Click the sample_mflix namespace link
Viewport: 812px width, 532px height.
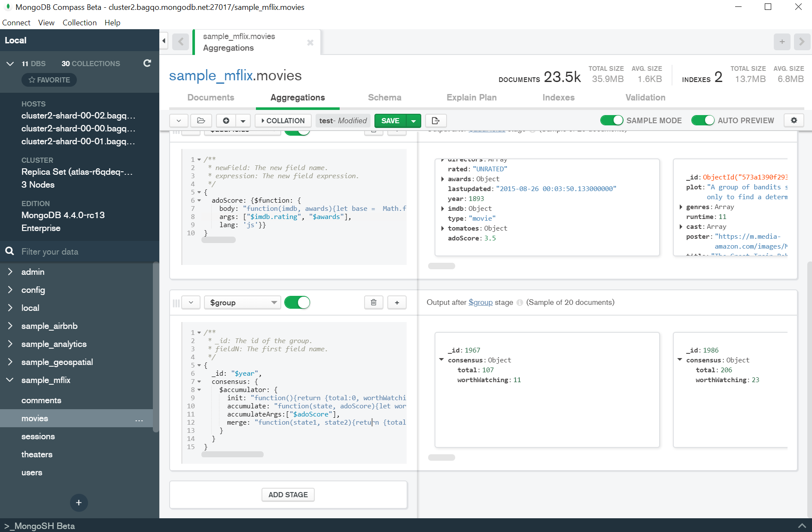211,76
